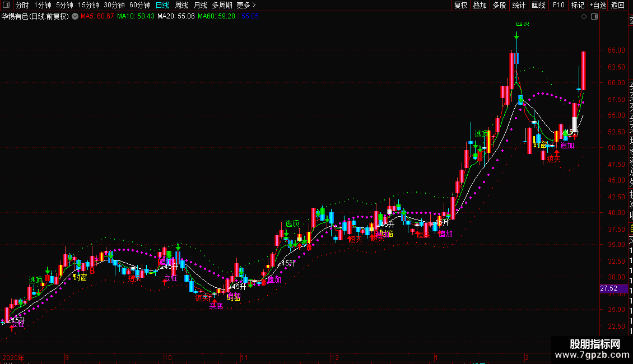Toggle the left sidebar panel icon

[7, 5]
